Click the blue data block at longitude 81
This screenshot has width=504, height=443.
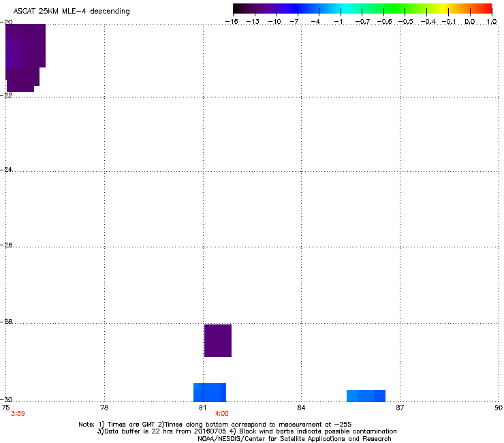click(210, 392)
